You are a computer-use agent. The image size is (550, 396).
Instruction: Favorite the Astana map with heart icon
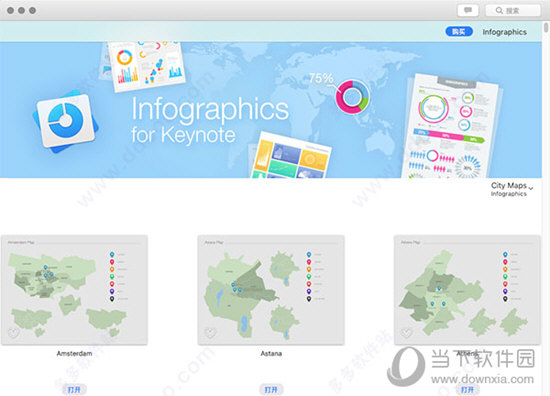[210, 332]
